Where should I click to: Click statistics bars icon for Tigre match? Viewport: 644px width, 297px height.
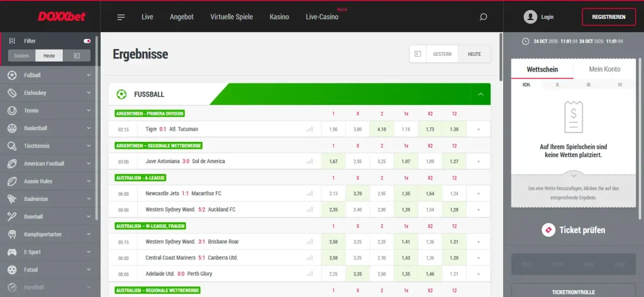309,129
